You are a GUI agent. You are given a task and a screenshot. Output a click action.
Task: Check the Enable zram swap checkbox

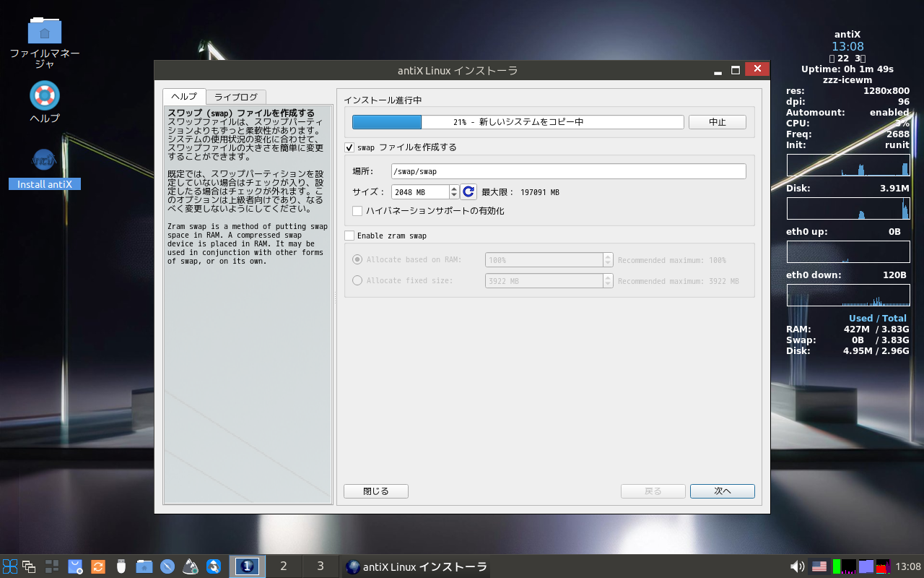(350, 236)
